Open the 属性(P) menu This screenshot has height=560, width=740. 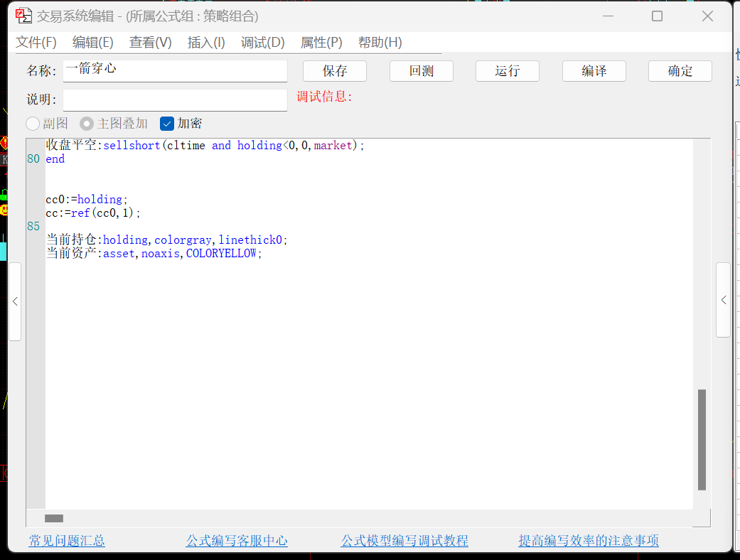(321, 43)
